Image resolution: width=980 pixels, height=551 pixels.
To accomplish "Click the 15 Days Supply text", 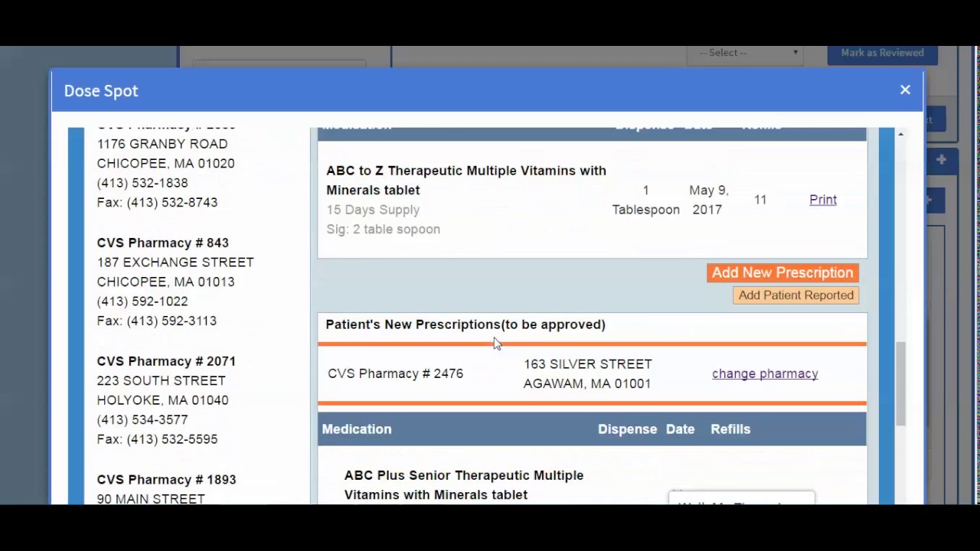I will (373, 210).
